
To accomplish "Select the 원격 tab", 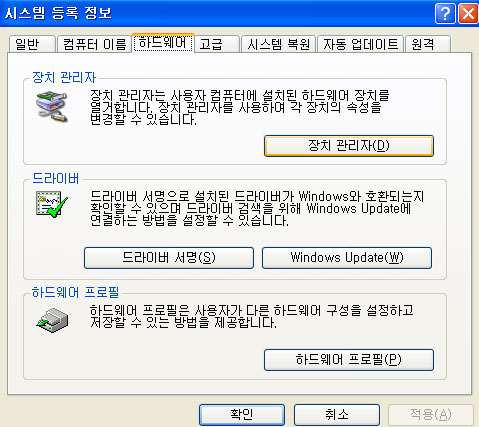I will tap(428, 44).
